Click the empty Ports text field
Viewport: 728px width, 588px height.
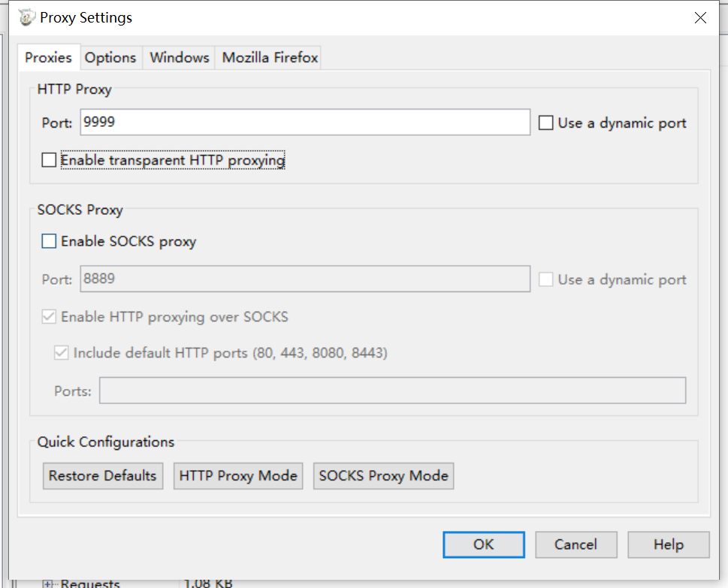click(x=392, y=390)
